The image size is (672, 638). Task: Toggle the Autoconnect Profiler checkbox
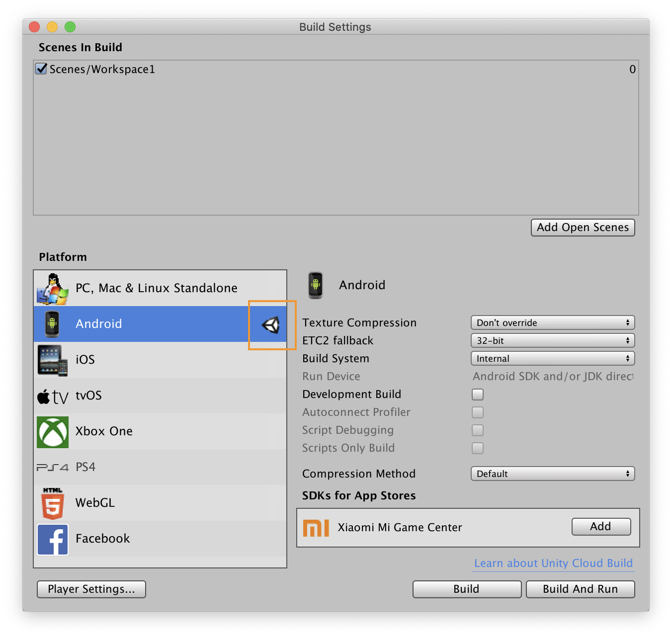click(478, 412)
